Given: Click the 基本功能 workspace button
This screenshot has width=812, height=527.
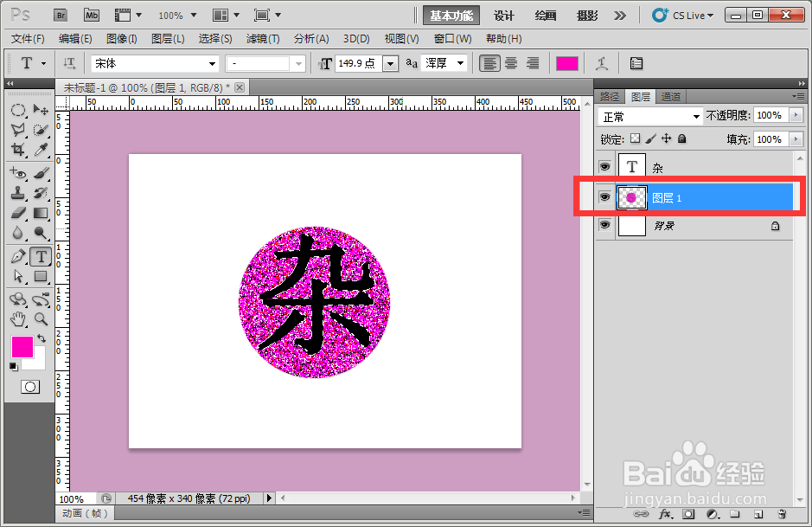Looking at the screenshot, I should (451, 15).
